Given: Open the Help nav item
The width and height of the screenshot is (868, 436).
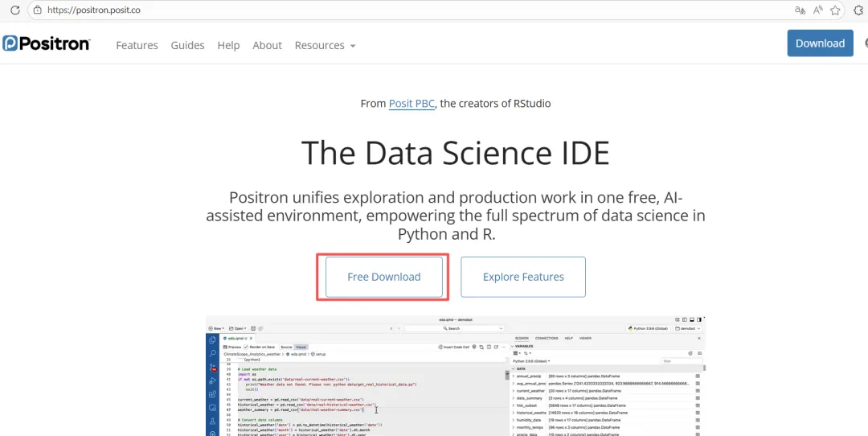Looking at the screenshot, I should (228, 45).
